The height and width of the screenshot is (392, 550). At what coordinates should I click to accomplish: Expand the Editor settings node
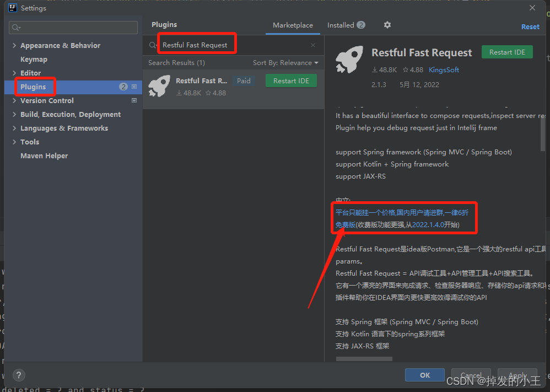(14, 73)
